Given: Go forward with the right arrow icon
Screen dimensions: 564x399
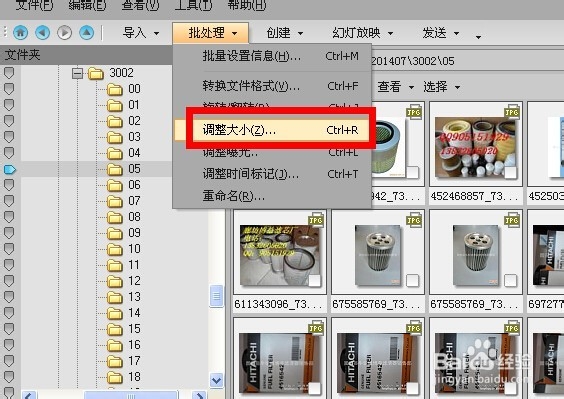Looking at the screenshot, I should [64, 33].
